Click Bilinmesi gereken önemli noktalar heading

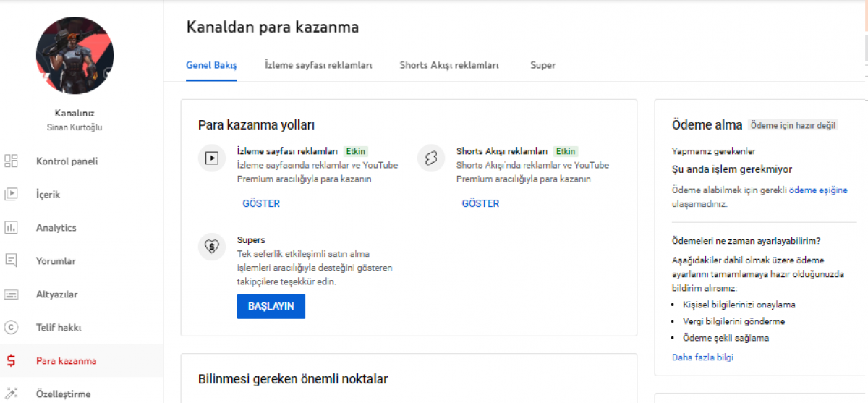click(293, 379)
